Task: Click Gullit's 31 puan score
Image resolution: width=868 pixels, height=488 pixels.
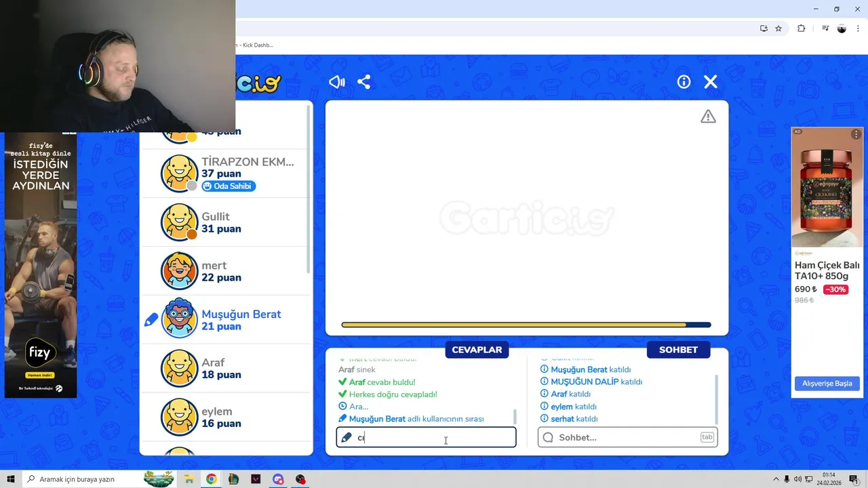Action: point(221,228)
